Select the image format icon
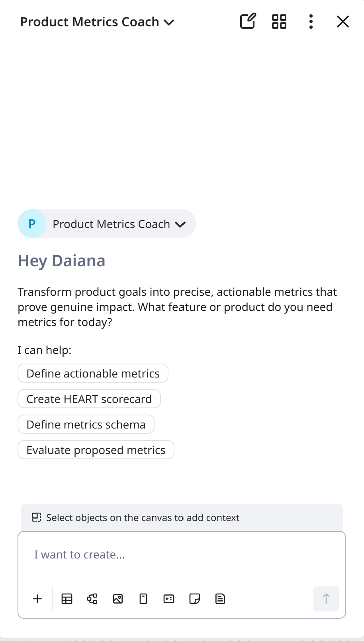 click(x=118, y=599)
